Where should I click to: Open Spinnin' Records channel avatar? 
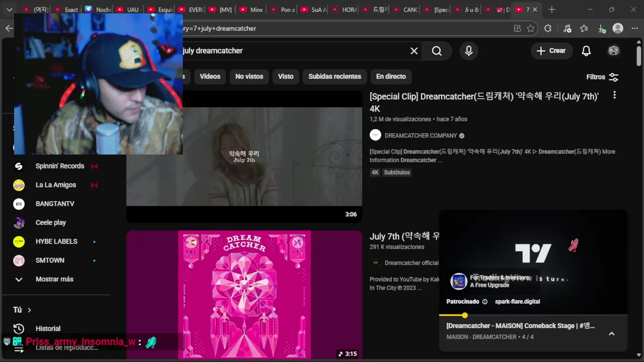pyautogui.click(x=19, y=166)
